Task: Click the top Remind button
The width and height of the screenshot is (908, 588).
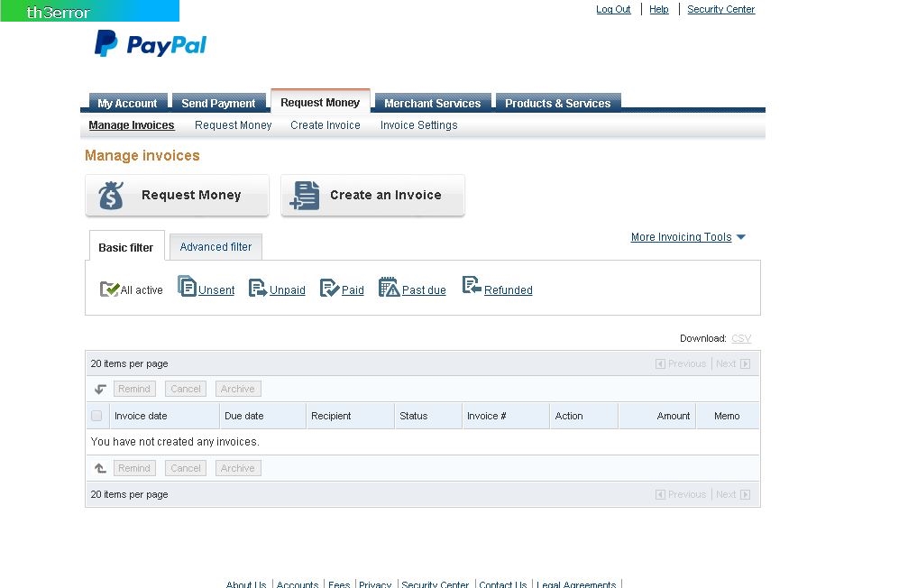Action: coord(134,389)
